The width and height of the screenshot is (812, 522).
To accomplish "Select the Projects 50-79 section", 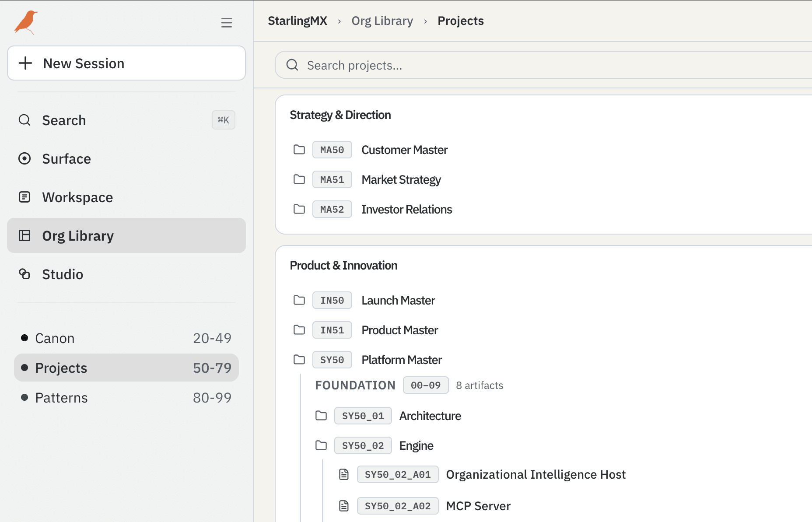I will (x=126, y=368).
